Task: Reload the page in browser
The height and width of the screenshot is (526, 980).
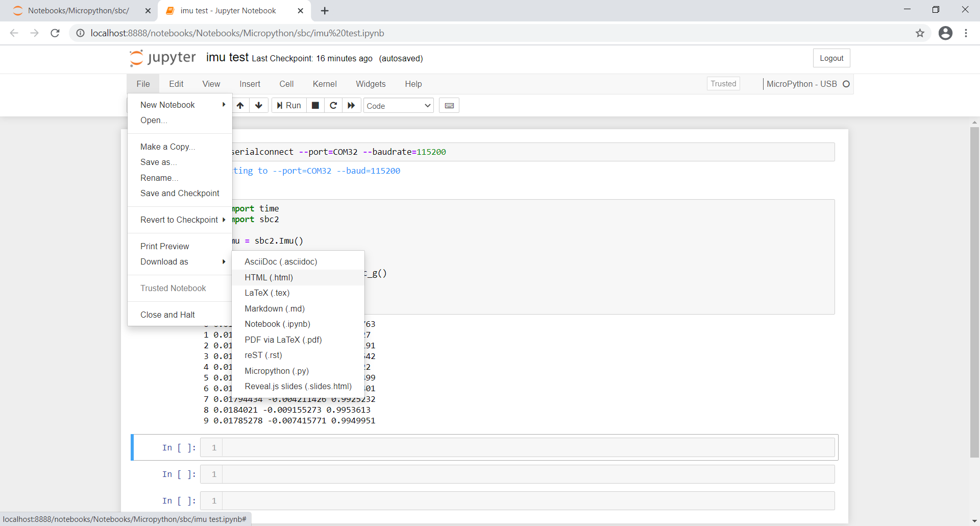Action: [x=55, y=33]
